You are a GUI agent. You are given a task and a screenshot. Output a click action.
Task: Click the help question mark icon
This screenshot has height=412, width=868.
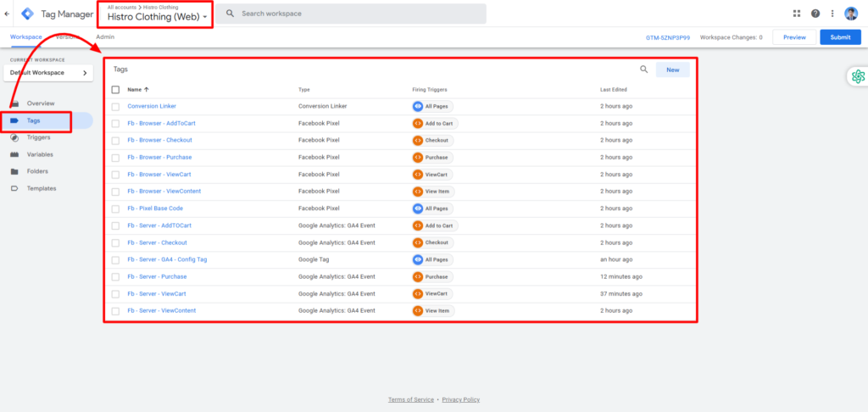tap(815, 14)
